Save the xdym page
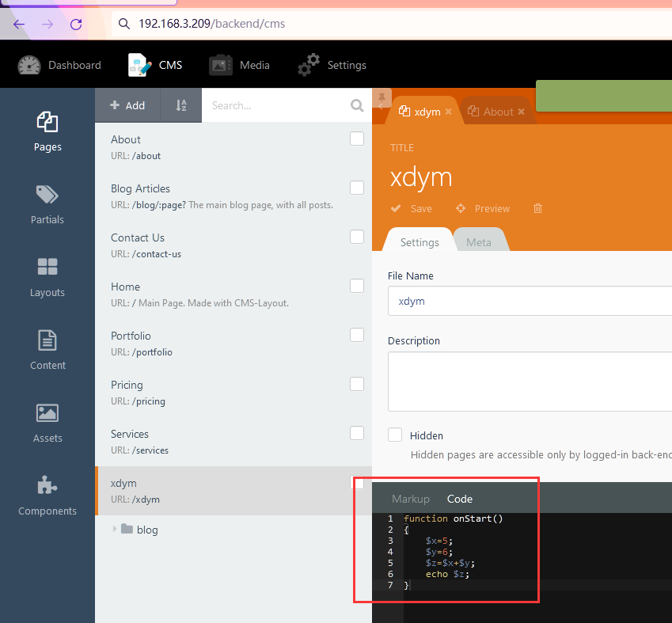 [x=412, y=209]
